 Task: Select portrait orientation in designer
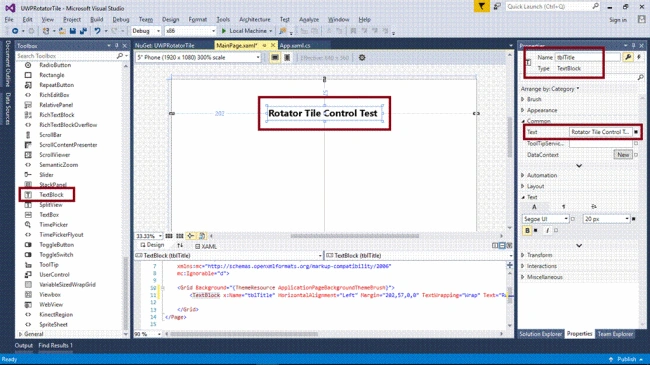(287, 58)
